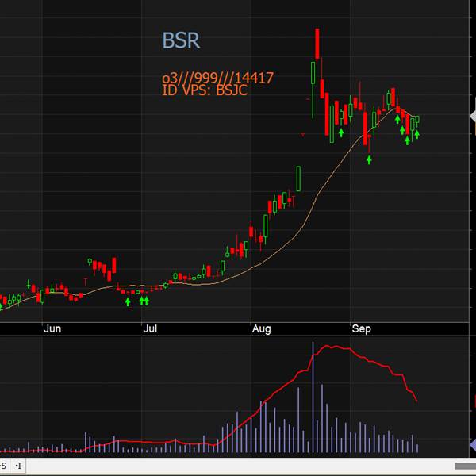Click the tallest volume bar in the volume pane
This screenshot has height=476, width=476.
(x=313, y=397)
